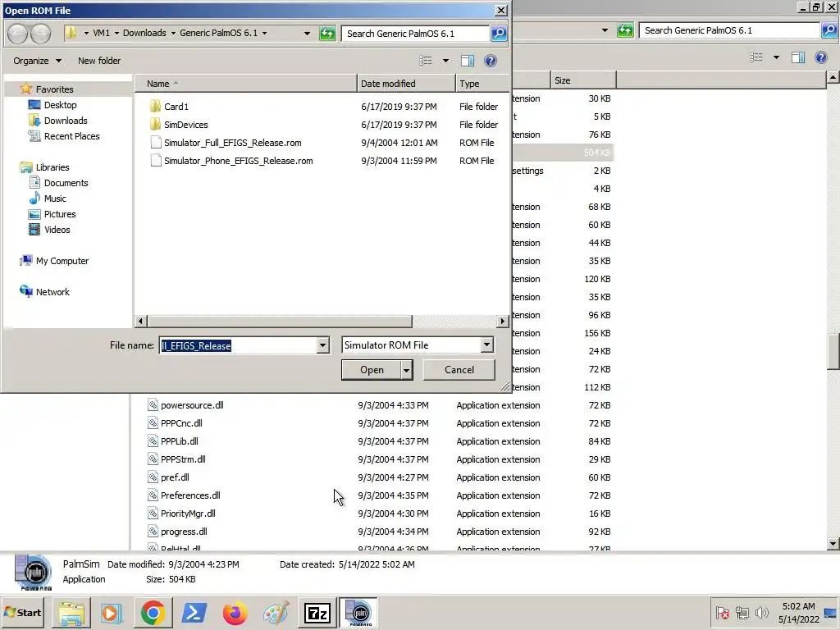Image resolution: width=840 pixels, height=630 pixels.
Task: Click the Forward arrow in Open ROM File dialog
Action: click(40, 34)
